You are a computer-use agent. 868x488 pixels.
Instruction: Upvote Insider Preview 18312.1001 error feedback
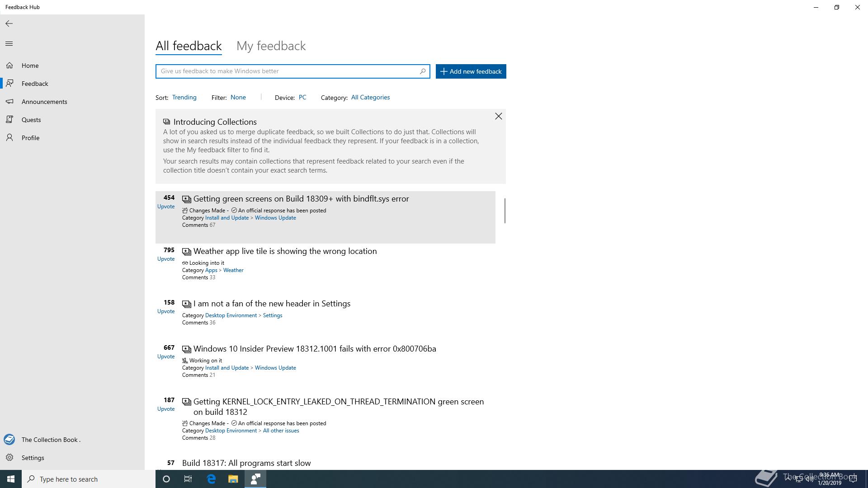click(166, 357)
